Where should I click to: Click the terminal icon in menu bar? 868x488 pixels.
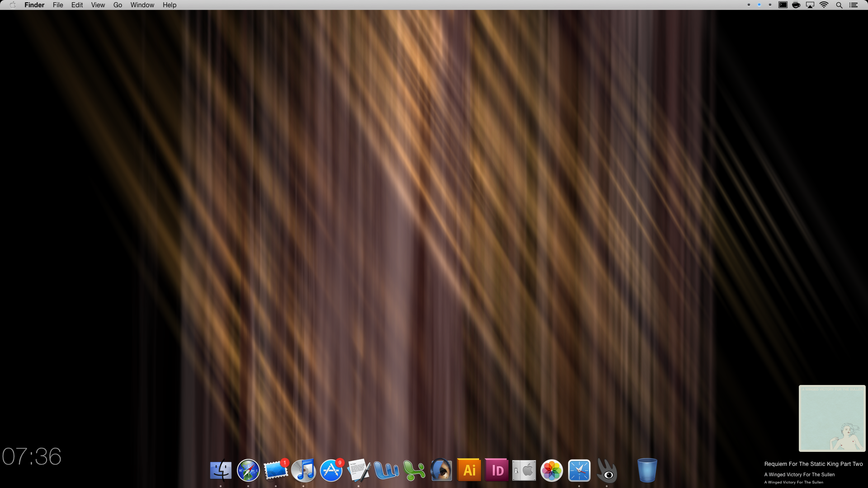click(x=783, y=5)
